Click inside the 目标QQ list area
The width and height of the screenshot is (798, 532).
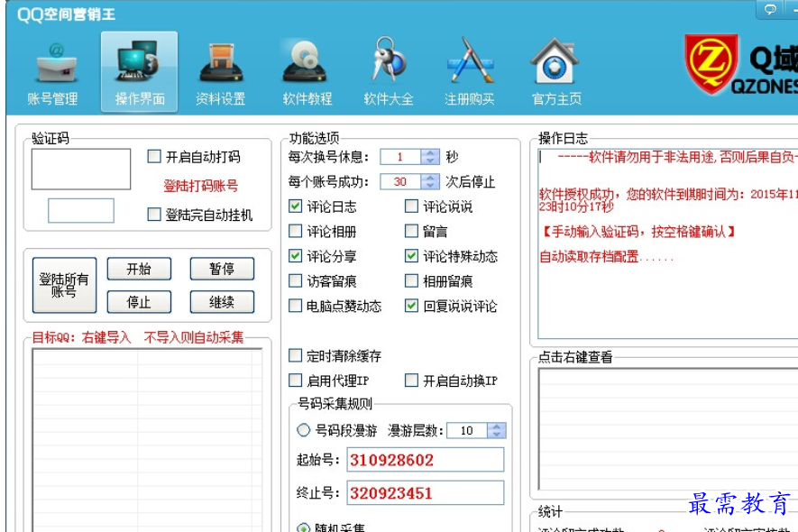148,440
